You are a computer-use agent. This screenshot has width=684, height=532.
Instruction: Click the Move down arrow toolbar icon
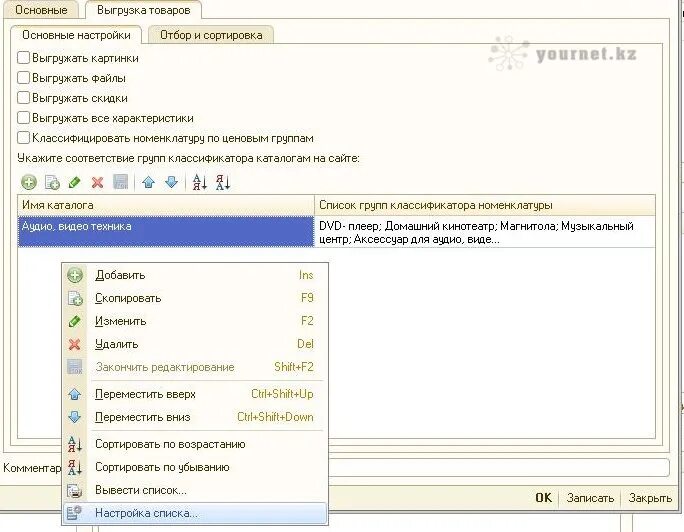tap(171, 182)
